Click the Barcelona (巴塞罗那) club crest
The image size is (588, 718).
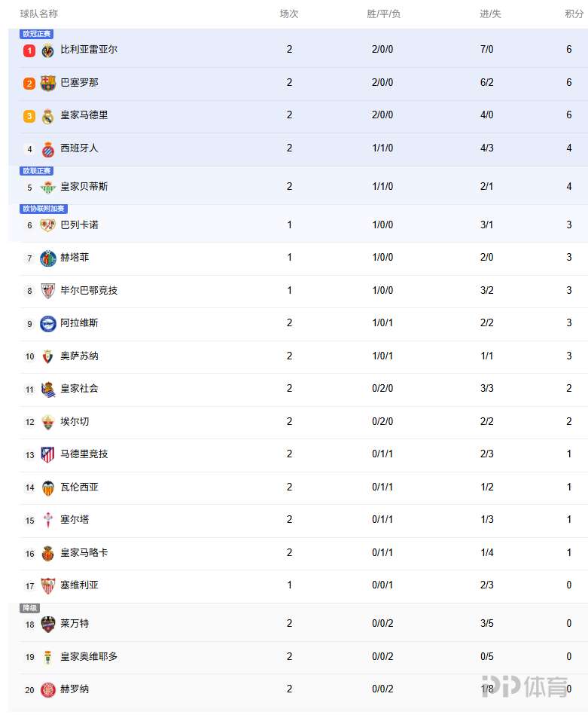(x=48, y=83)
